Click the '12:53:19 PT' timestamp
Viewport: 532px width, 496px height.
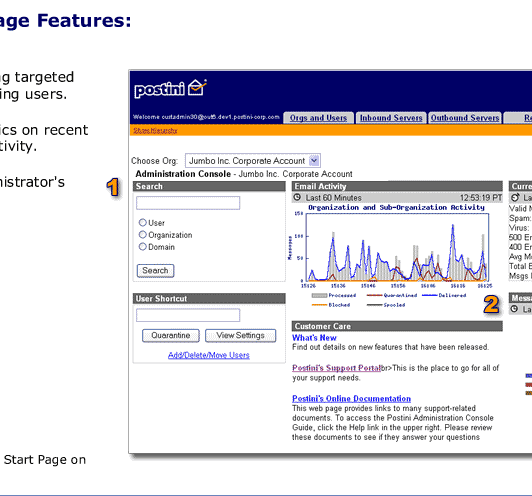(x=481, y=197)
